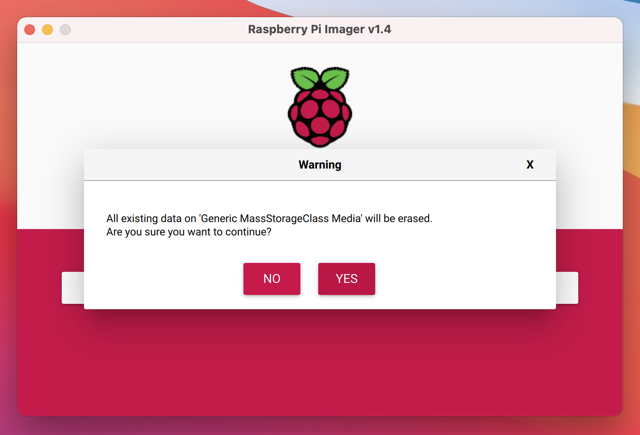Confirm erase by clicking YES
This screenshot has width=640, height=435.
pos(346,279)
